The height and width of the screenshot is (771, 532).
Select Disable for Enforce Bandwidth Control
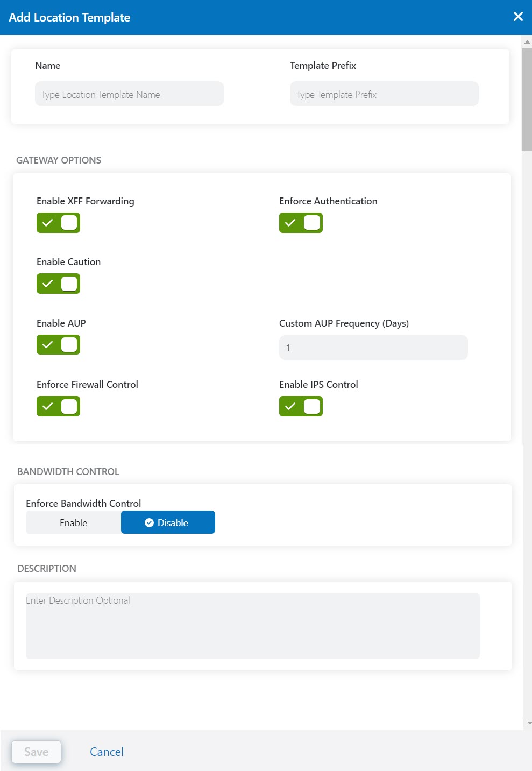[168, 522]
